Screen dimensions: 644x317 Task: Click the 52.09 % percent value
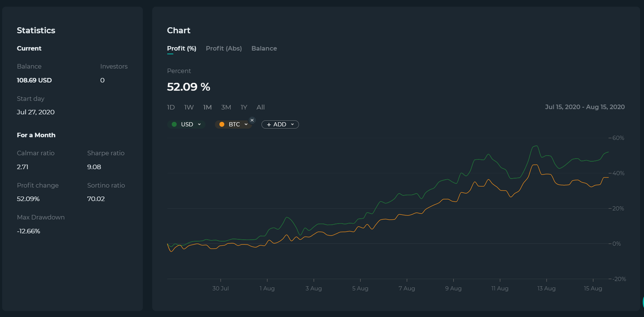coord(189,87)
